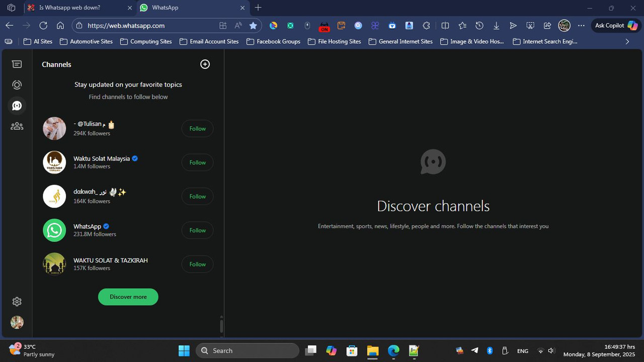Click the favorite star in address bar
Screen dimensions: 644x362
coord(253,25)
